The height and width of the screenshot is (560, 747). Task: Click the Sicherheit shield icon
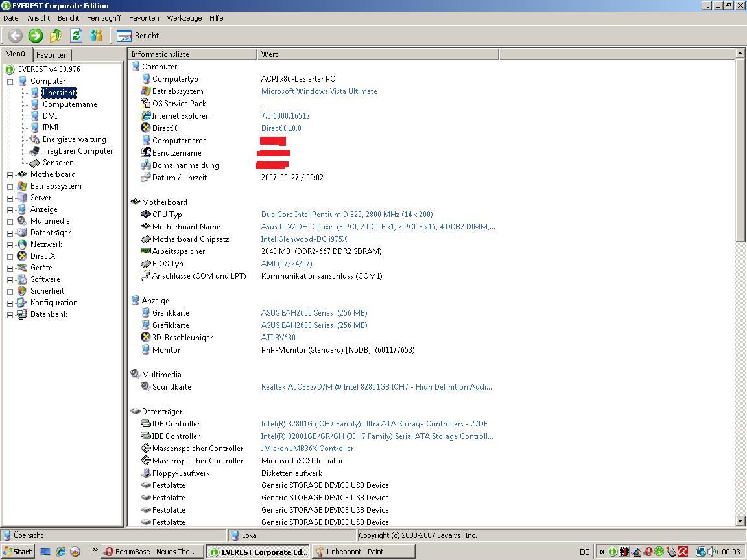(22, 291)
